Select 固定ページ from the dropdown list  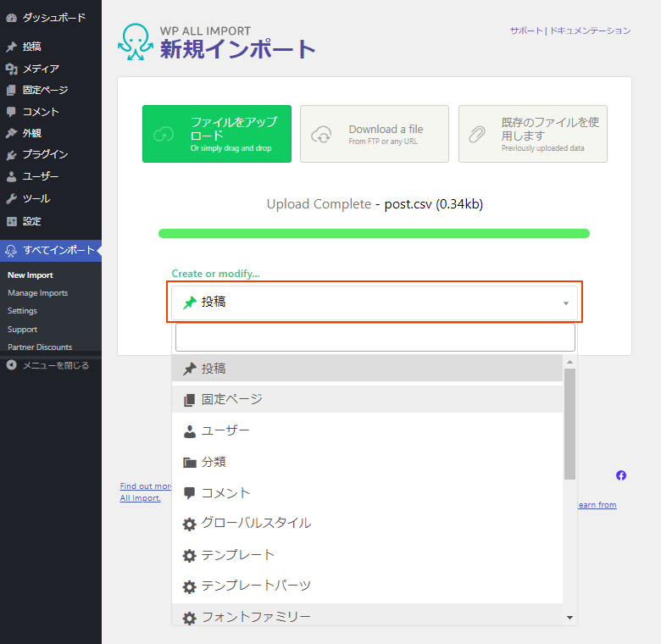pos(231,399)
